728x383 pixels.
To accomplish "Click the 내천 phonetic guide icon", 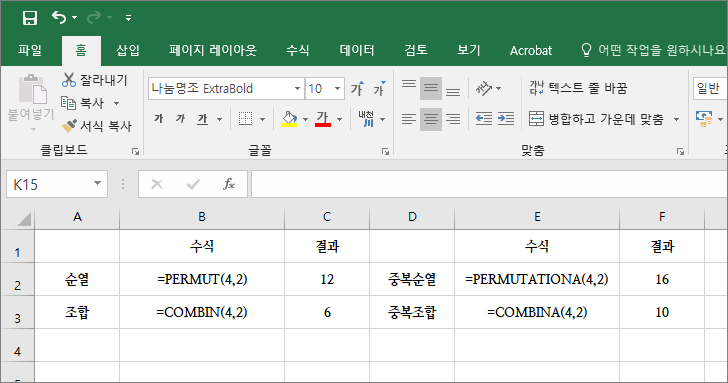I will point(366,119).
